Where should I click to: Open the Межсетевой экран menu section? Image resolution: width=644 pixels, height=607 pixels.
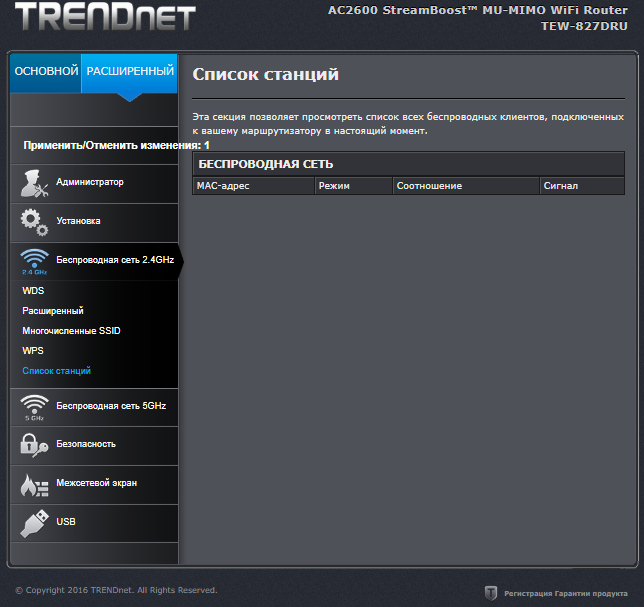point(94,485)
